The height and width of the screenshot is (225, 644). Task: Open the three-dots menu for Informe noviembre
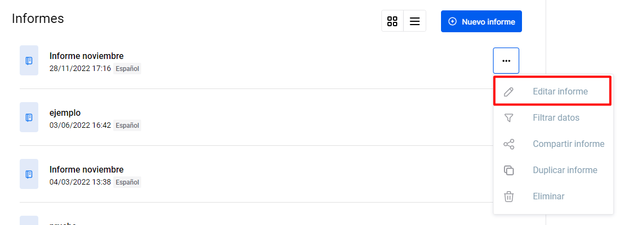click(506, 61)
